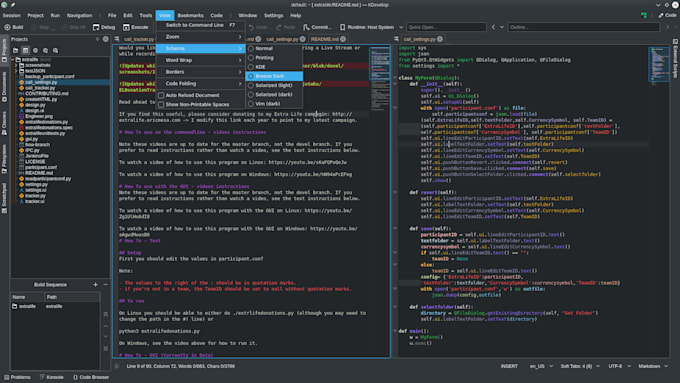The height and width of the screenshot is (383, 680).
Task: Click the Debug toolbar button
Action: click(104, 27)
